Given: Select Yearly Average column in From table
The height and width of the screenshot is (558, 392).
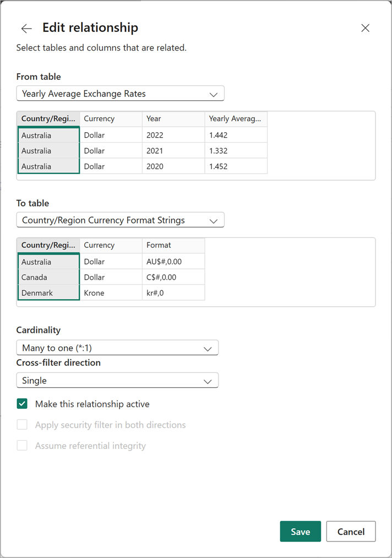Looking at the screenshot, I should coord(235,119).
